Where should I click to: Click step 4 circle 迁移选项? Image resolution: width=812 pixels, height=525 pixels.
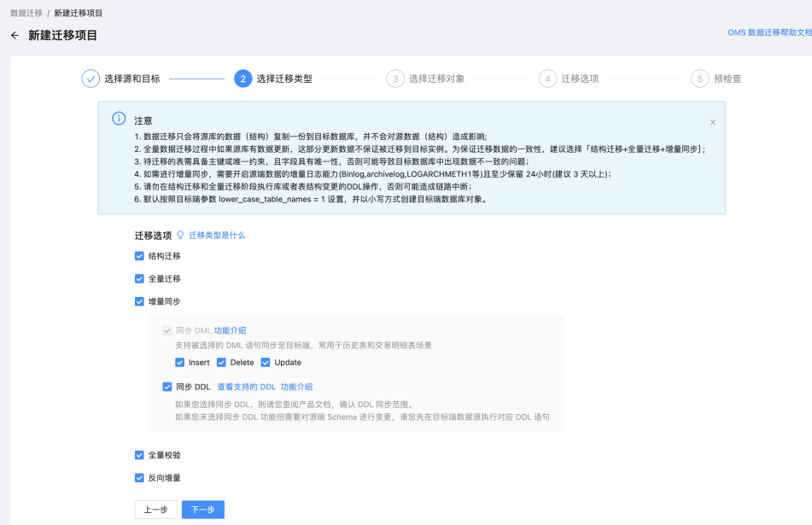click(547, 79)
